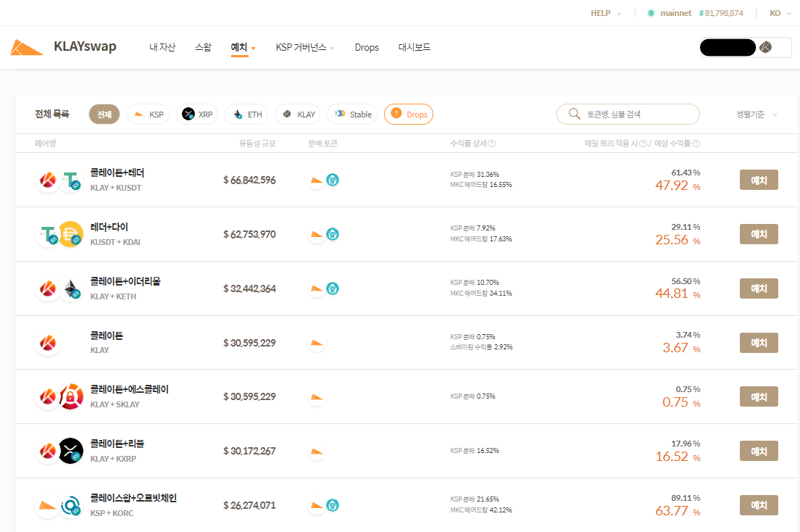Click 예치 button for KLAY+KUSDT

(759, 180)
